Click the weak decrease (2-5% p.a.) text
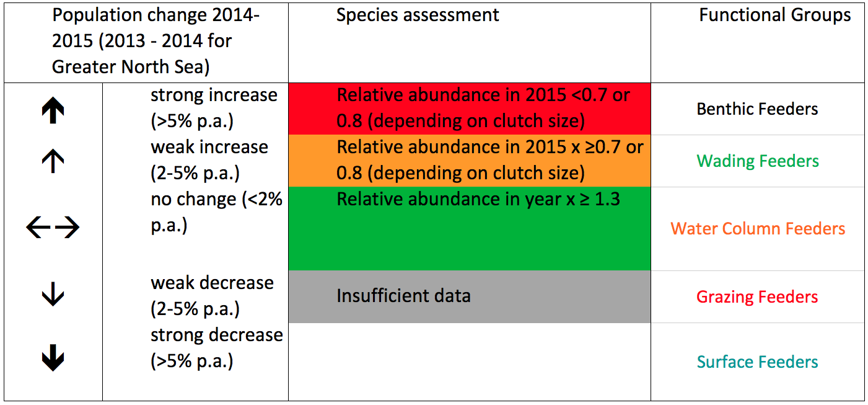This screenshot has width=868, height=405. click(x=212, y=296)
